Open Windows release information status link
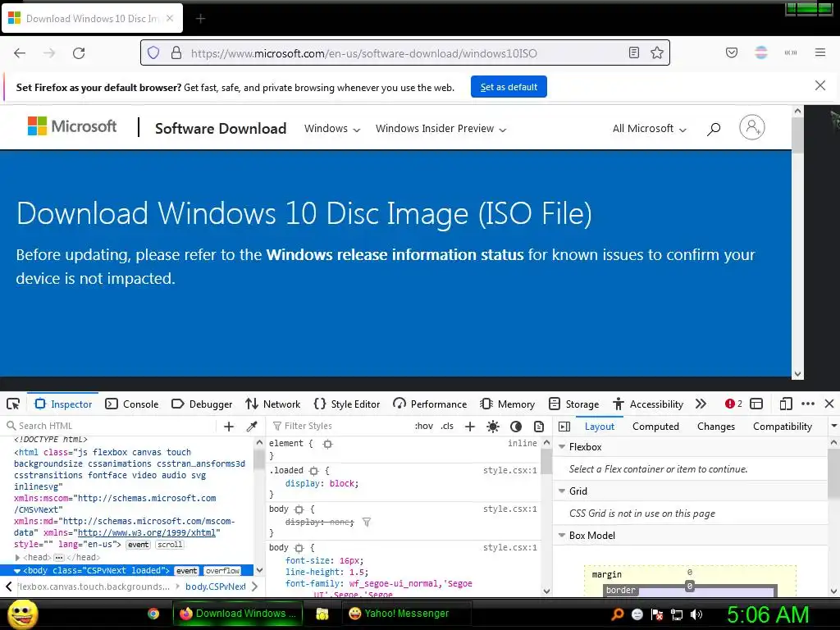The height and width of the screenshot is (630, 840). (395, 254)
